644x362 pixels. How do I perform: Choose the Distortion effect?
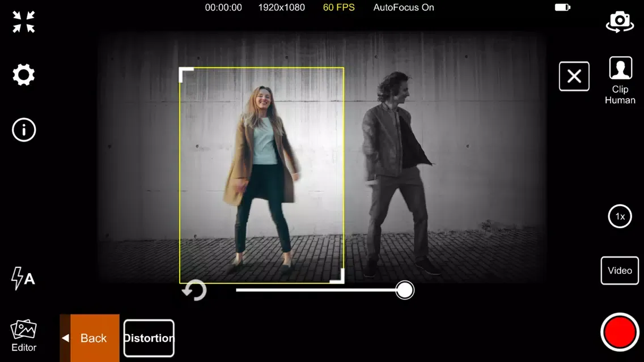click(x=149, y=338)
